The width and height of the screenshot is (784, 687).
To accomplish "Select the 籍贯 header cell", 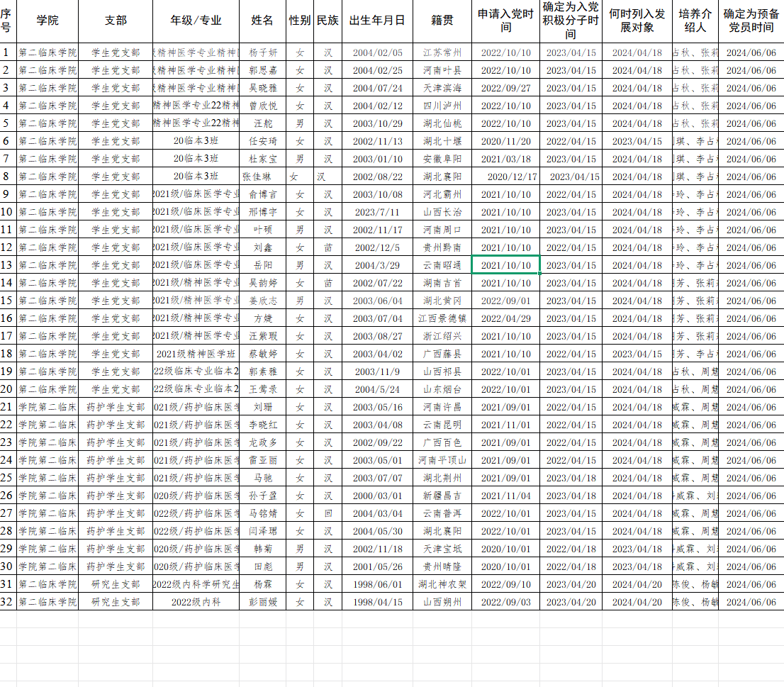I will coord(442,21).
